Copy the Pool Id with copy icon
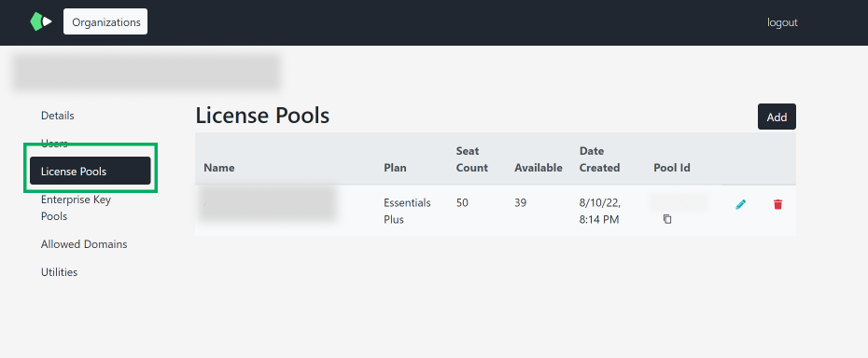The width and height of the screenshot is (868, 358). click(x=667, y=219)
